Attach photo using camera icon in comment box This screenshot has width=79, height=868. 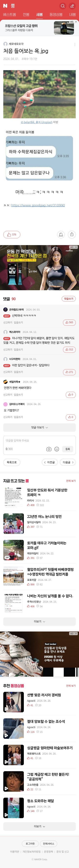(x=49, y=449)
